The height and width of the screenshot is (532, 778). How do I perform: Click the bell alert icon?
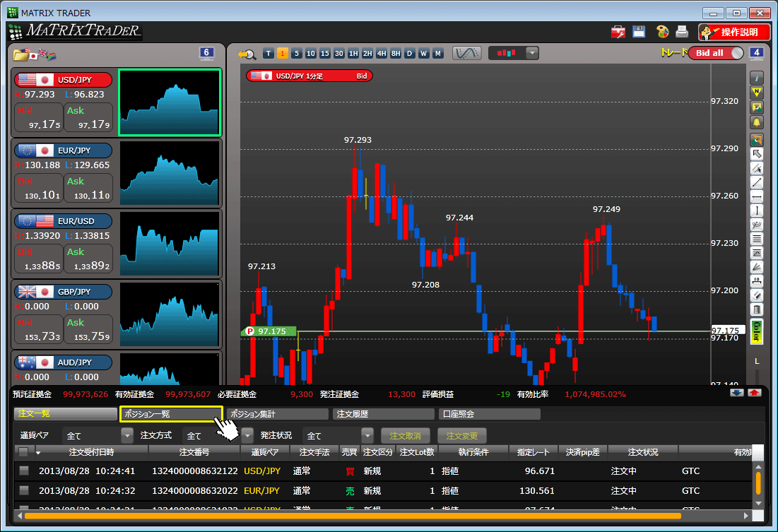coord(756,122)
